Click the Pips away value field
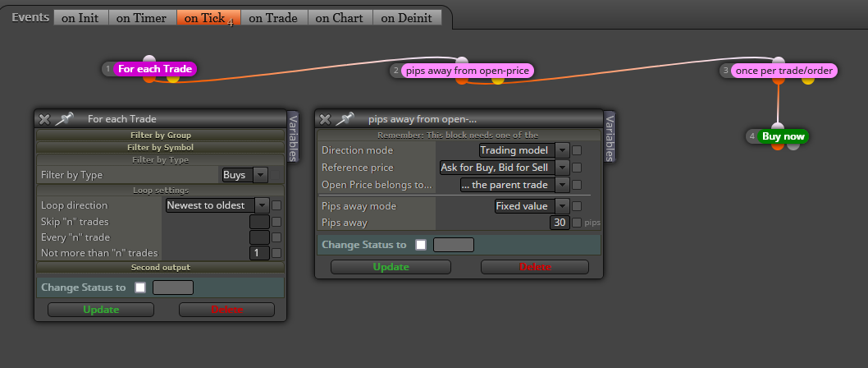The height and width of the screenshot is (368, 868). click(560, 223)
